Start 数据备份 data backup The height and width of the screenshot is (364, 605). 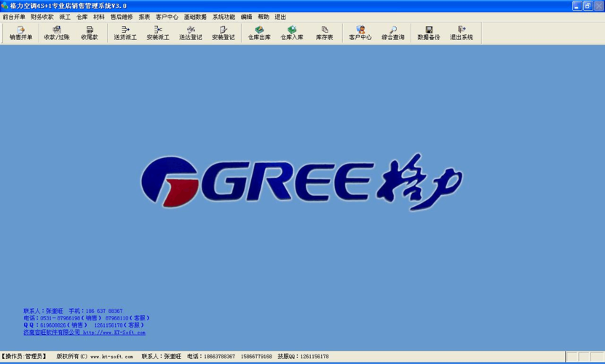pos(429,33)
